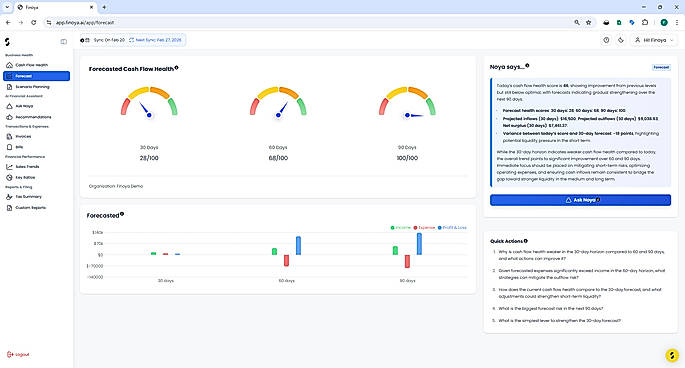
Task: Open the Chrome three-dot menu
Action: 677,22
